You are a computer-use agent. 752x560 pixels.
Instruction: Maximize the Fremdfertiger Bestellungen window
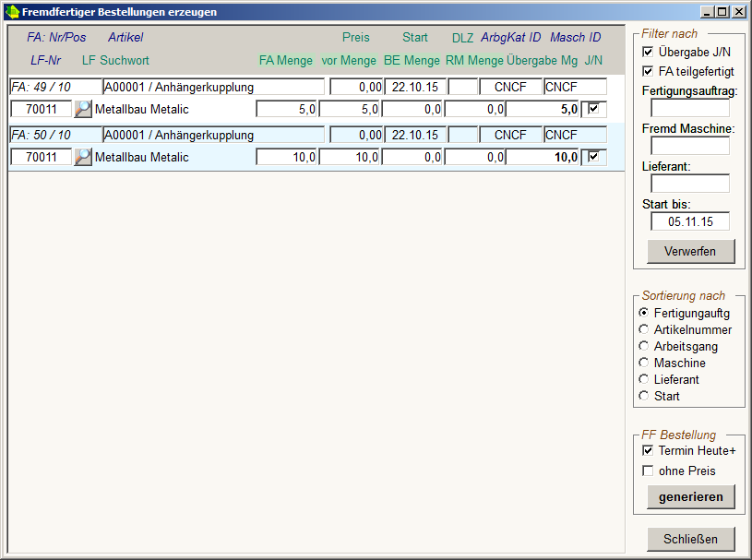722,12
